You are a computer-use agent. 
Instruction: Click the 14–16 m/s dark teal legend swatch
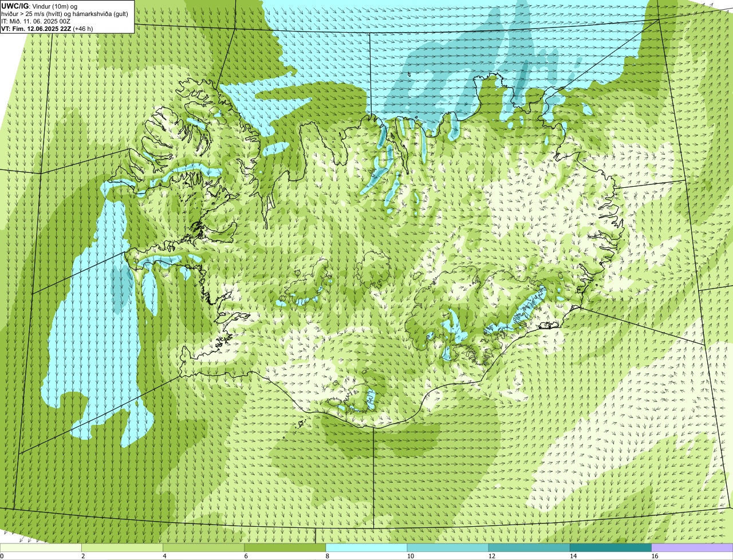click(611, 548)
